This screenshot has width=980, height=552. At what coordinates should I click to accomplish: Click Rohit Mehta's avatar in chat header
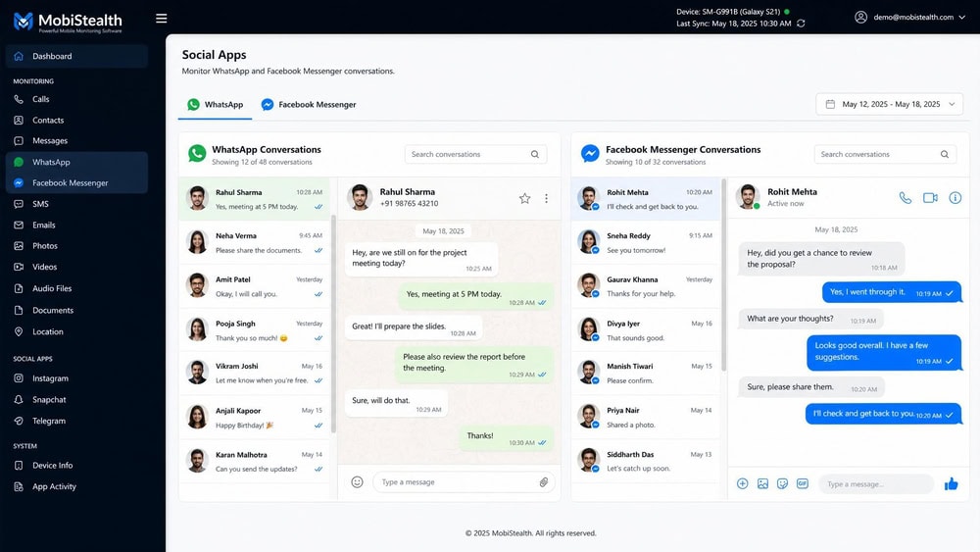coord(748,197)
